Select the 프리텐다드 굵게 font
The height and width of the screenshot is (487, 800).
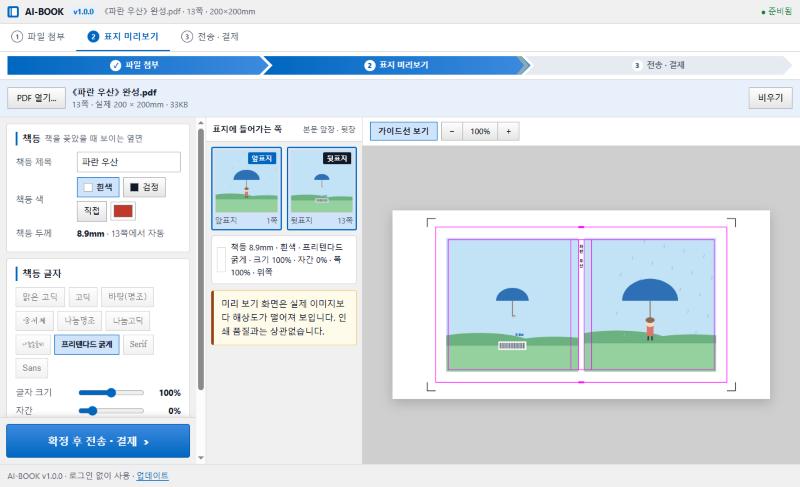[x=87, y=344]
